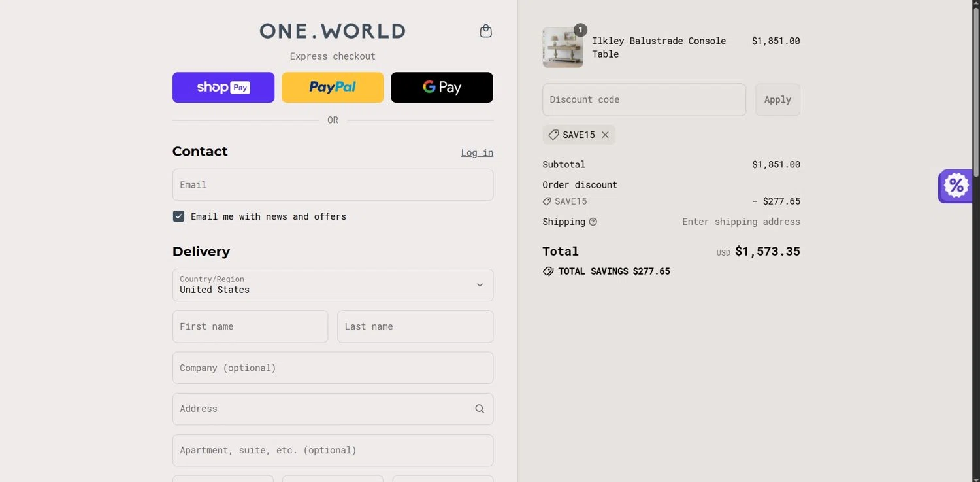980x482 pixels.
Task: Pay with PayPal express checkout
Action: (x=333, y=88)
